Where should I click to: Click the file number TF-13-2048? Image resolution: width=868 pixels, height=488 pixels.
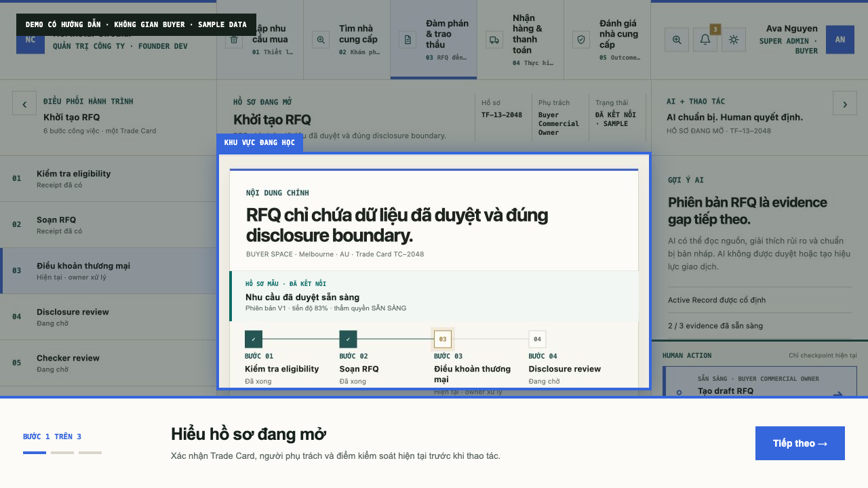pos(502,115)
